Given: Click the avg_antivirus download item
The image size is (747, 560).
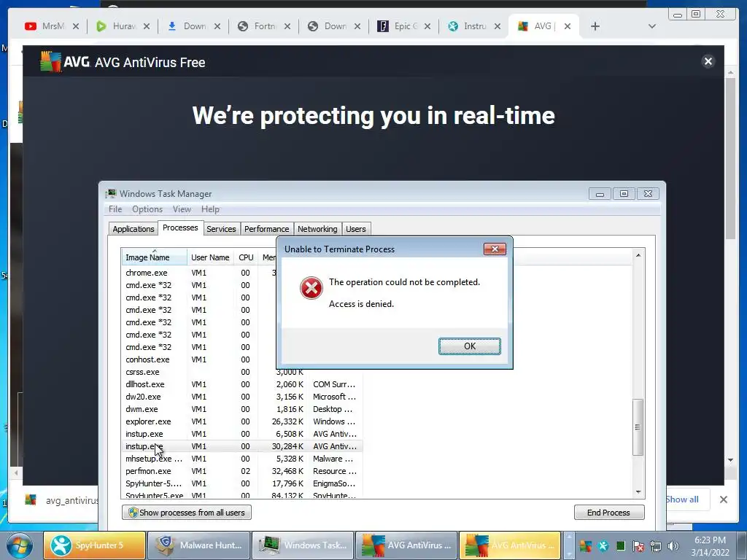Looking at the screenshot, I should pyautogui.click(x=62, y=500).
